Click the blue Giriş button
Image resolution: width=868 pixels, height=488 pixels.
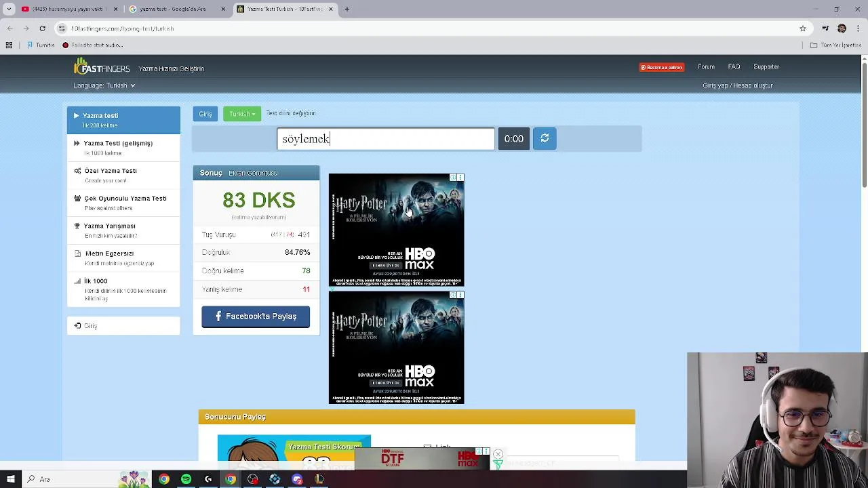click(x=205, y=114)
